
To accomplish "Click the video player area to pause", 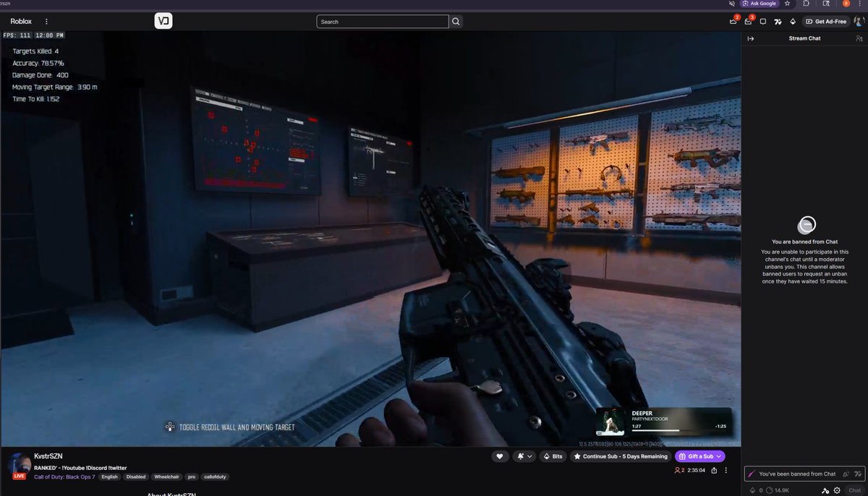I will pyautogui.click(x=370, y=239).
